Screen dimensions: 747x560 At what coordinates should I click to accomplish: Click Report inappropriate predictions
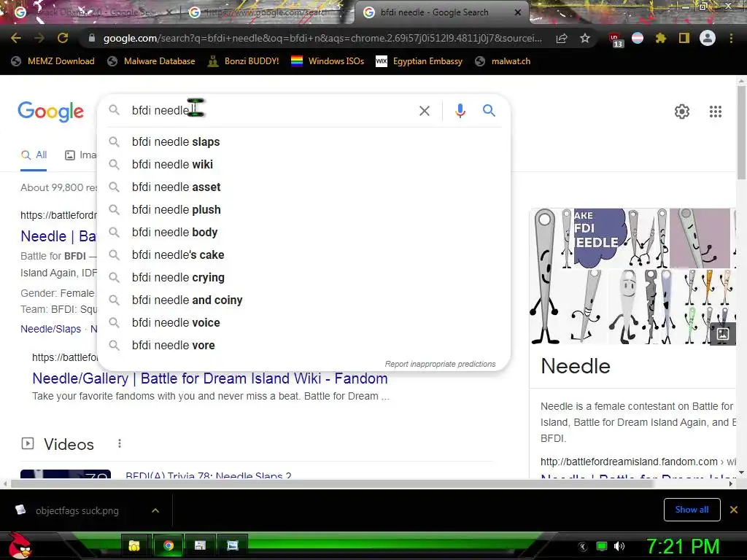(x=440, y=364)
